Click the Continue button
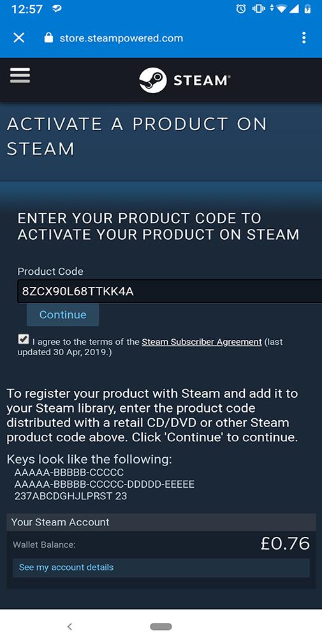 [63, 314]
